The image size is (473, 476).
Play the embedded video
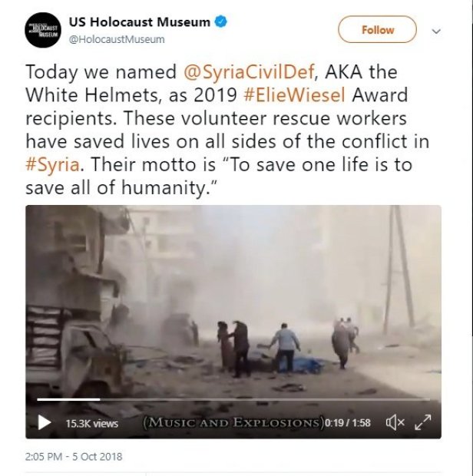(x=45, y=422)
